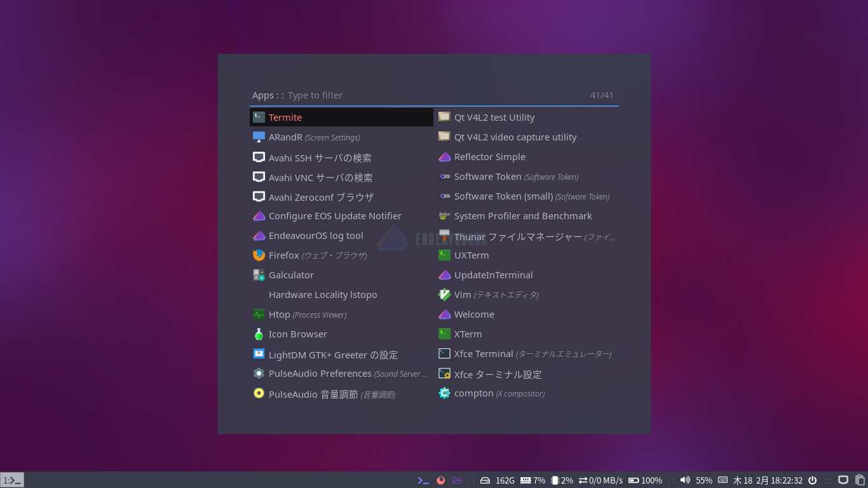Click the power icon in the panel
This screenshot has height=488, width=868.
[812, 480]
